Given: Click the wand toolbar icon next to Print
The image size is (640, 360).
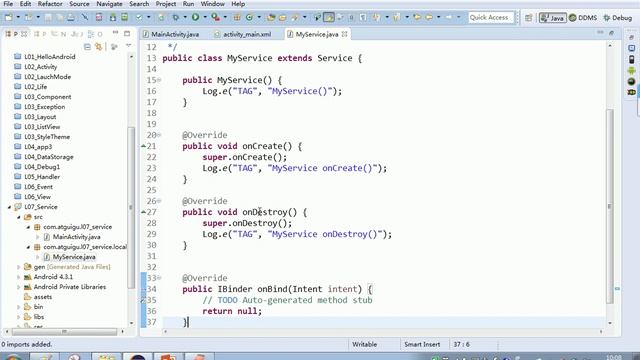Looking at the screenshot, I should (x=84, y=17).
